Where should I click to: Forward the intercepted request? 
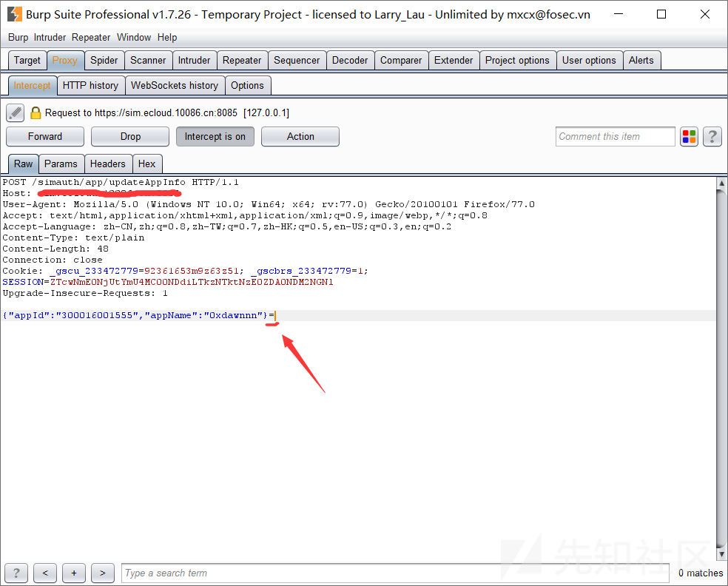[x=45, y=137]
